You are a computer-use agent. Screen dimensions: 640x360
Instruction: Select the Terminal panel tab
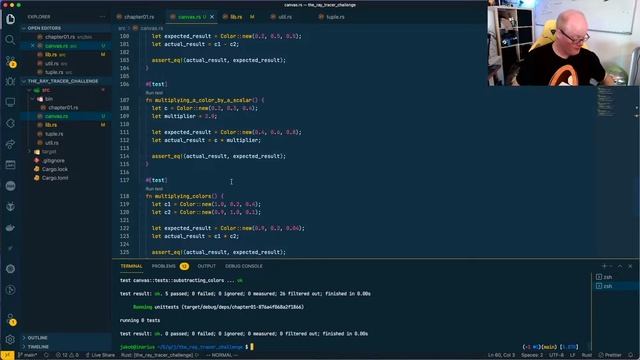131,266
